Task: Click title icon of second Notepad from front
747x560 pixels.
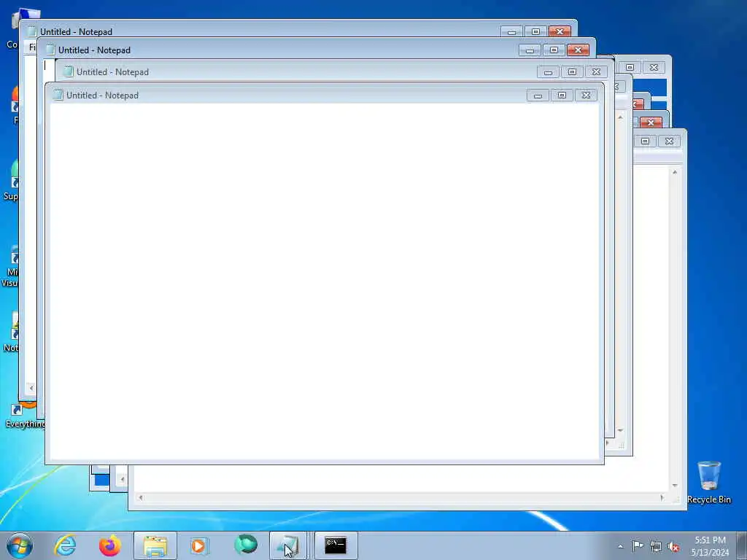Action: [68, 71]
